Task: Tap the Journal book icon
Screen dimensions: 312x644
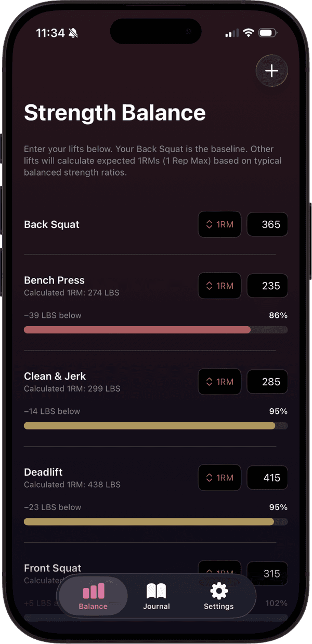Action: (x=157, y=589)
